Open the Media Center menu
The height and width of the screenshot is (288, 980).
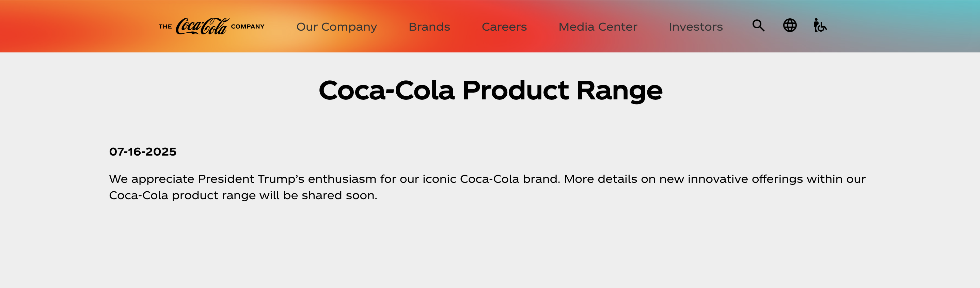(598, 27)
